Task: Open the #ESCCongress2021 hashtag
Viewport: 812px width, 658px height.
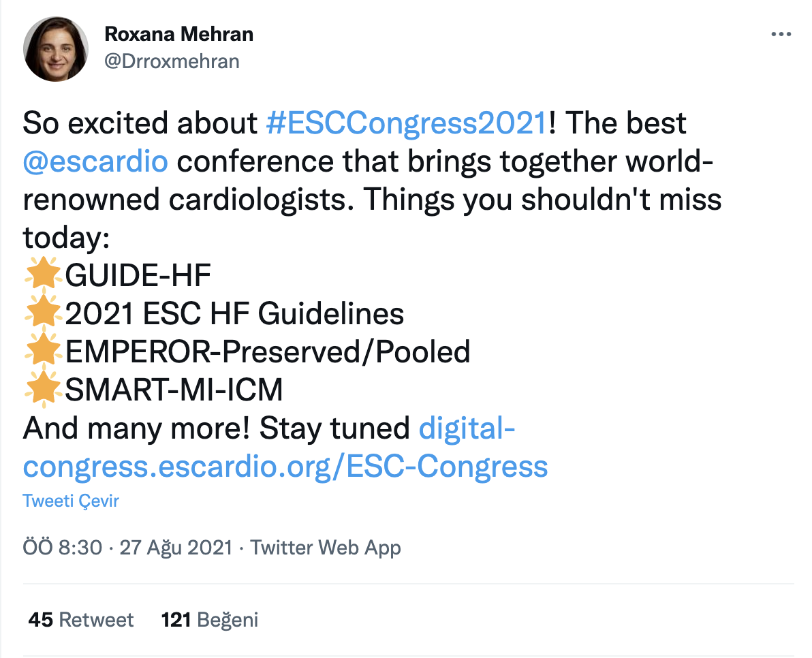Action: tap(407, 123)
